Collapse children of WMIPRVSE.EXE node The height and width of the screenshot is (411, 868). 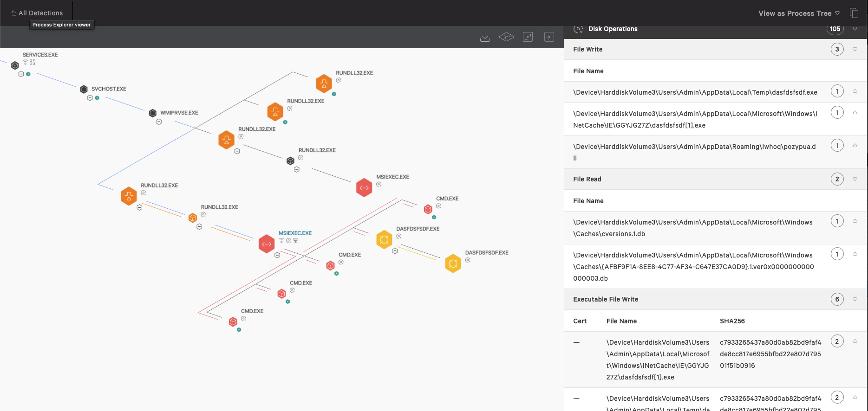pyautogui.click(x=159, y=122)
